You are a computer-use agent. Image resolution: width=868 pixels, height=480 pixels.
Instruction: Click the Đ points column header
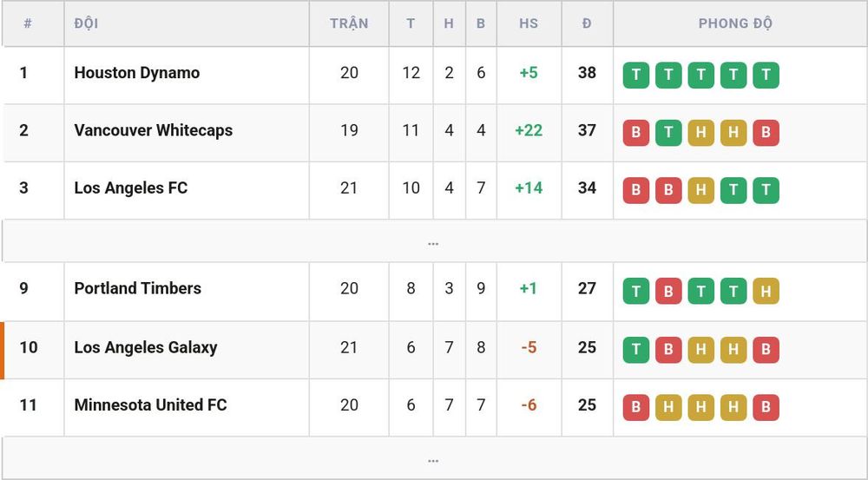coord(587,23)
